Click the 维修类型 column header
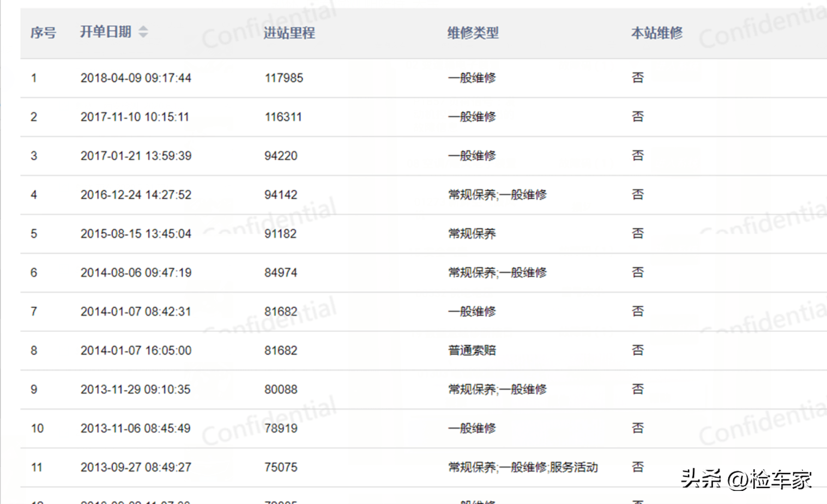827x504 pixels. (473, 33)
